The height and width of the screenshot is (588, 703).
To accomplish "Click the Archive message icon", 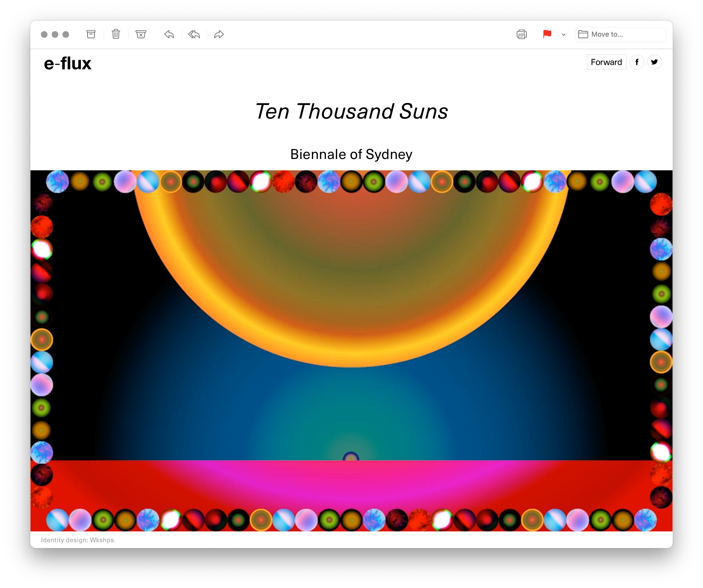I will [x=91, y=34].
